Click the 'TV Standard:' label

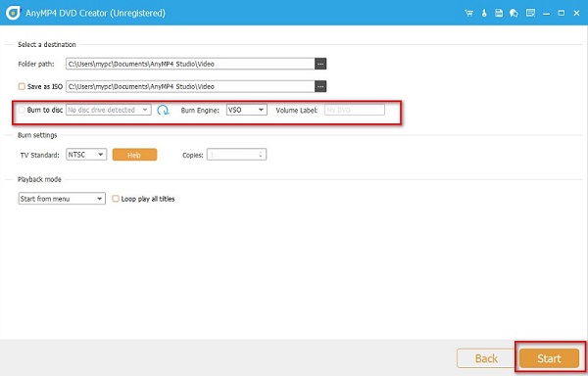pos(40,155)
